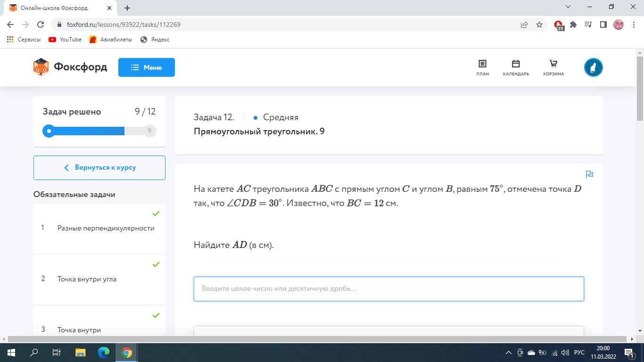Click the horizontal page scrollbar
Screen dimensions: 644x362
(319, 339)
